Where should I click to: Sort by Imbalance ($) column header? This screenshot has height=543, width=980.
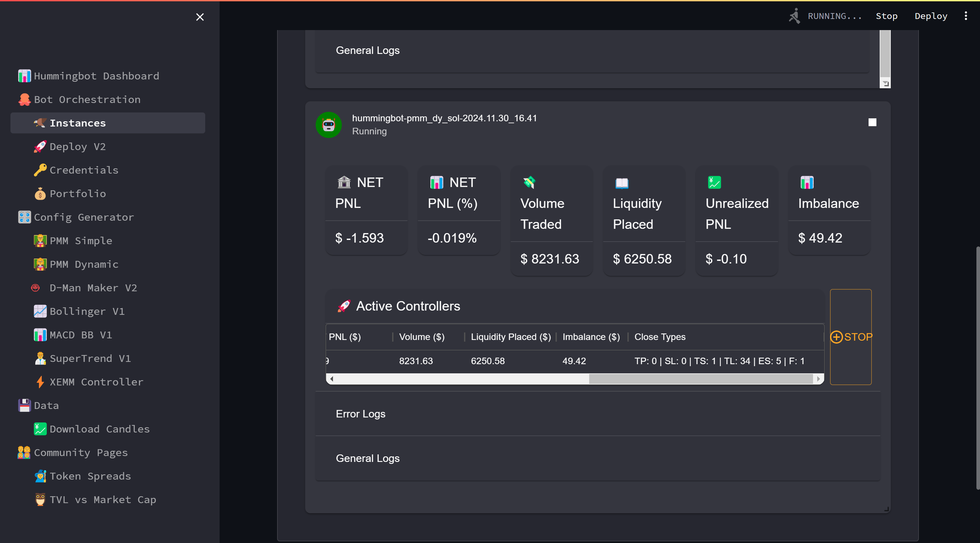591,337
